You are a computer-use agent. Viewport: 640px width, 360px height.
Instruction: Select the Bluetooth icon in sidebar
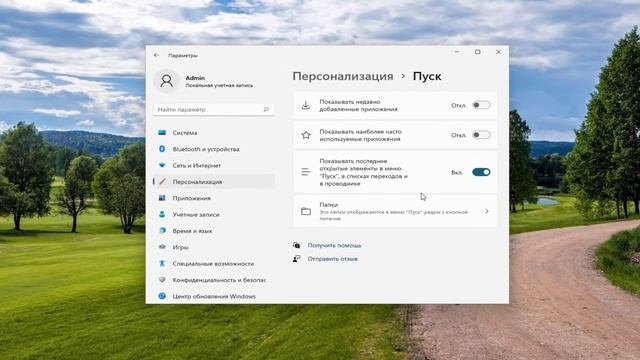[162, 149]
